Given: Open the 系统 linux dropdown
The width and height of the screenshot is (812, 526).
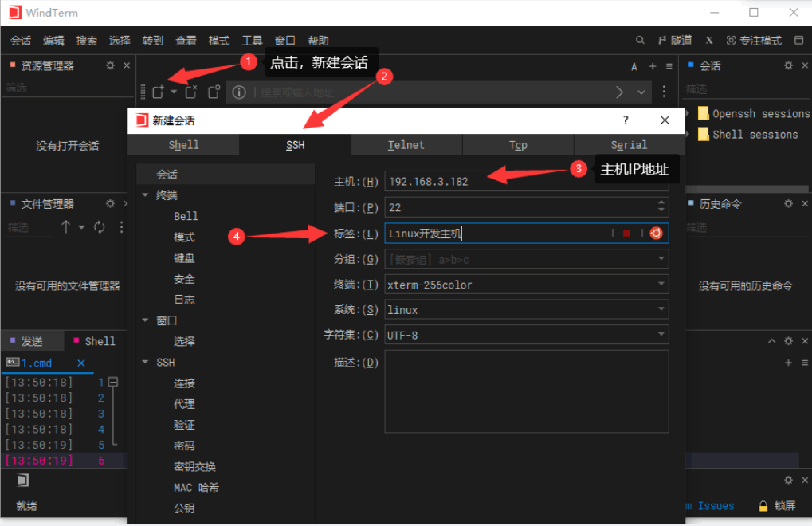Looking at the screenshot, I should tap(661, 309).
